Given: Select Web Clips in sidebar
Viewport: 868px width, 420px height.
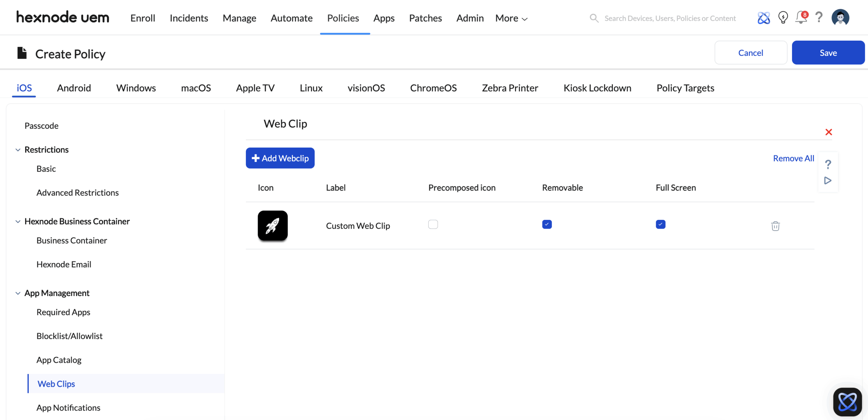Looking at the screenshot, I should (x=126, y=384).
